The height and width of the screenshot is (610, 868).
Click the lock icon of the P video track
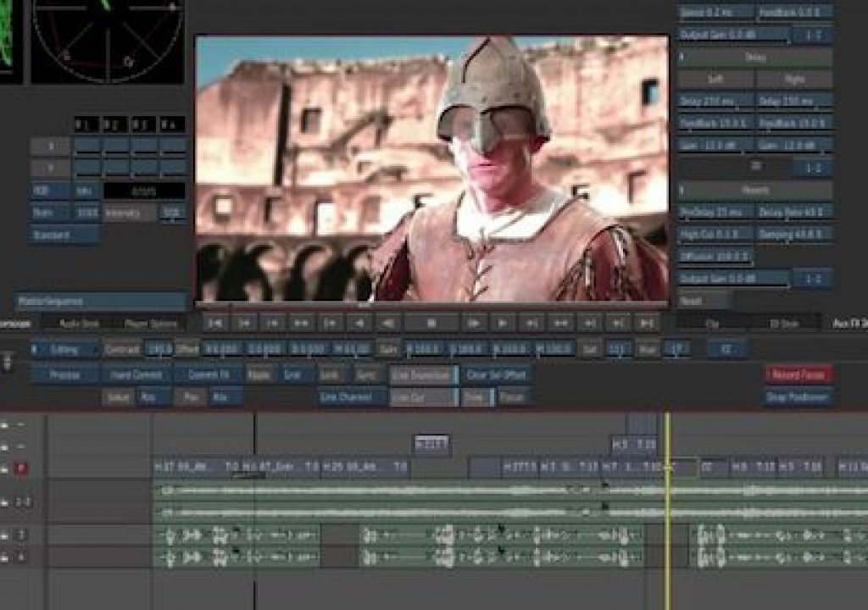point(4,469)
